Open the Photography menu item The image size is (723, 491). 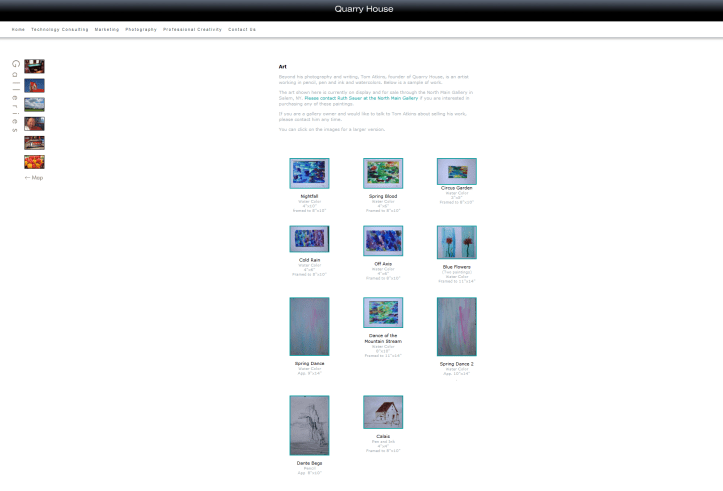pyautogui.click(x=141, y=30)
